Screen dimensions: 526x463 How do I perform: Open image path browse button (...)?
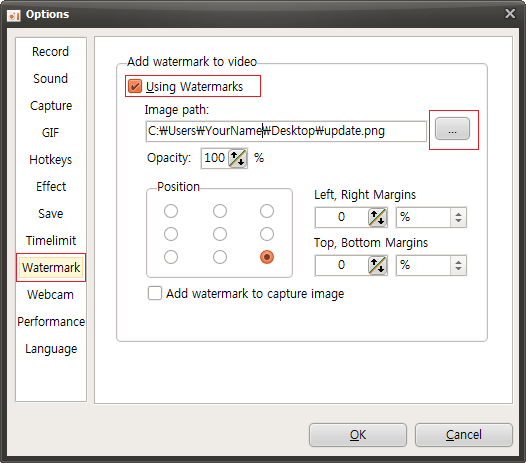[452, 129]
